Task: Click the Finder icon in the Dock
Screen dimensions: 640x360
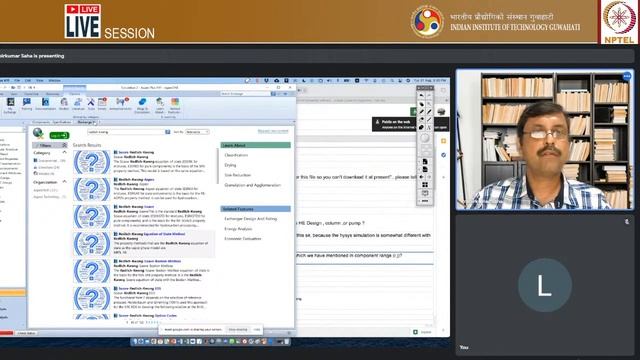Action: pyautogui.click(x=135, y=341)
